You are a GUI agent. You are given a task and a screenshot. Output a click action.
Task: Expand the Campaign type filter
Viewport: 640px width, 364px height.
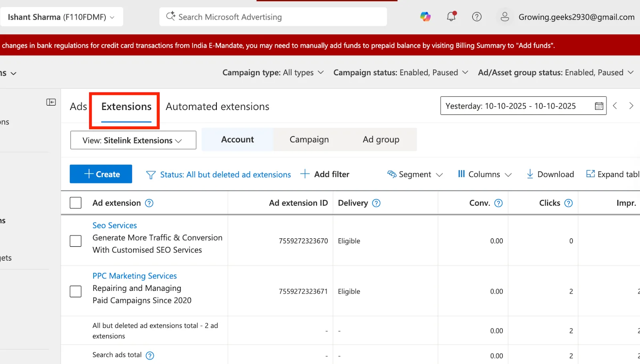[273, 72]
